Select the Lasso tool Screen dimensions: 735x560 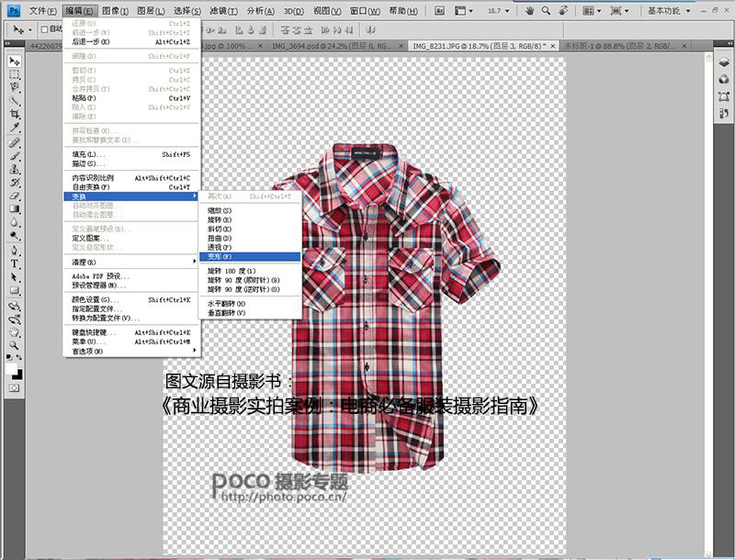pyautogui.click(x=12, y=87)
